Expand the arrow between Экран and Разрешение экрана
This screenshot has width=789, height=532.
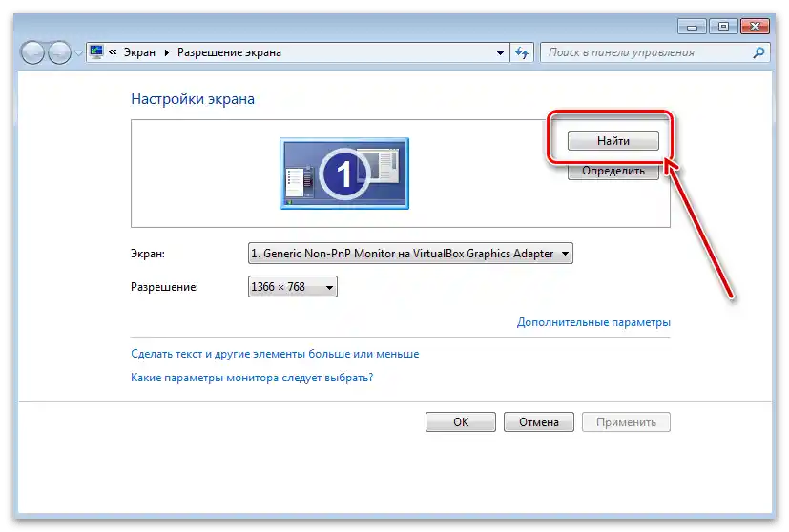(x=167, y=52)
